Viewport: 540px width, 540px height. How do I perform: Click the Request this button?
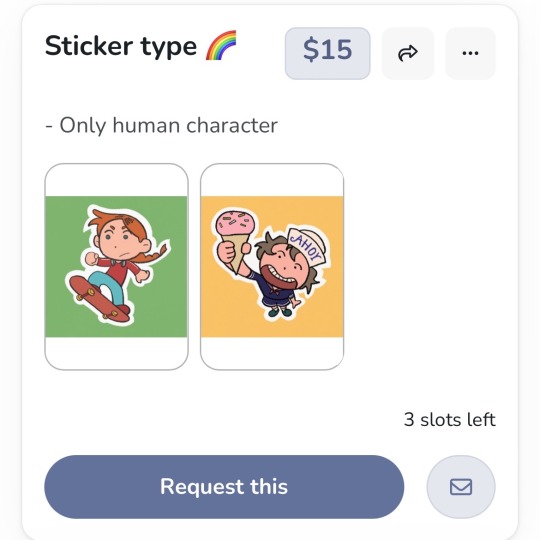[224, 487]
